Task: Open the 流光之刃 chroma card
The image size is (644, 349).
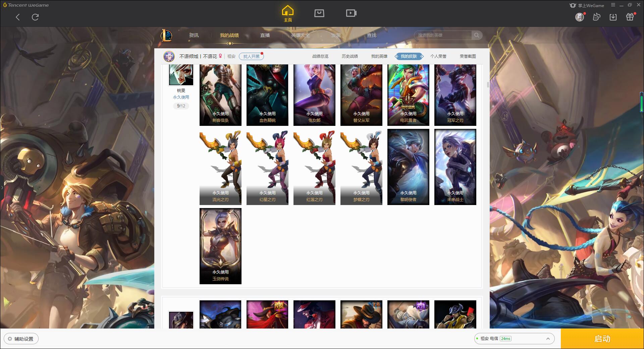Action: 220,167
